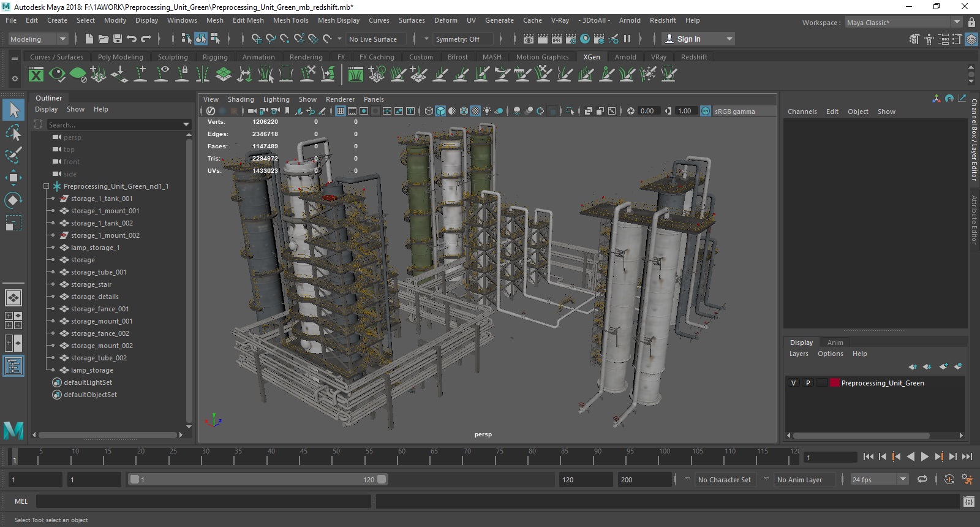This screenshot has width=980, height=527.
Task: Choose the Scale tool in toolbox
Action: pyautogui.click(x=13, y=223)
